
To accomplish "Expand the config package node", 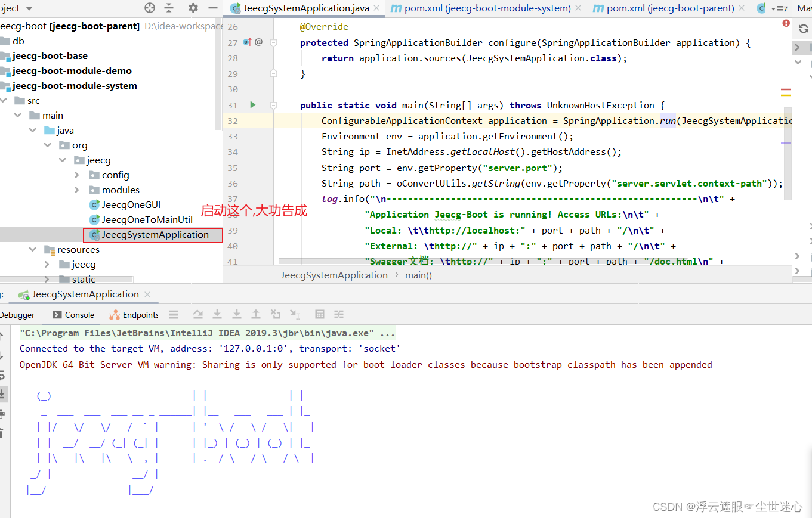I will click(77, 175).
